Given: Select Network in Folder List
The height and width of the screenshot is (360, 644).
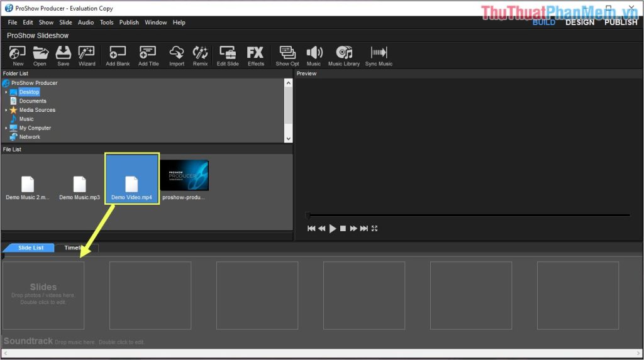Looking at the screenshot, I should click(30, 137).
